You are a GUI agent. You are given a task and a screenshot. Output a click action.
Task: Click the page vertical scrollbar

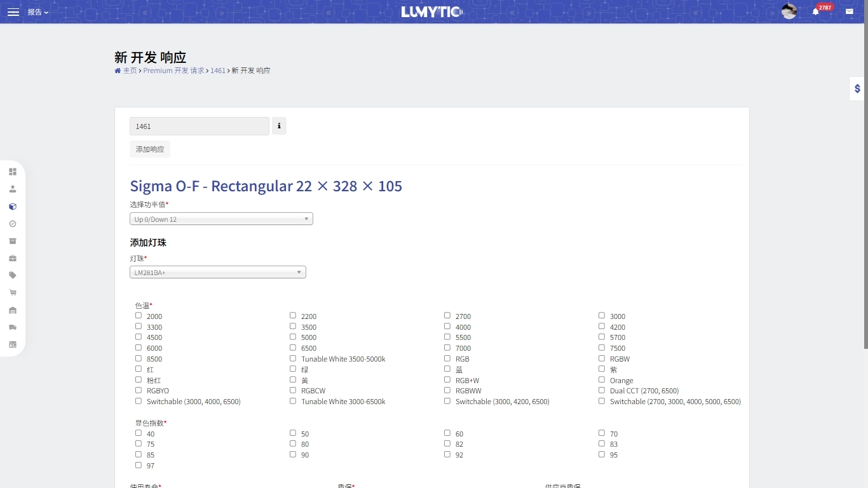click(x=865, y=191)
